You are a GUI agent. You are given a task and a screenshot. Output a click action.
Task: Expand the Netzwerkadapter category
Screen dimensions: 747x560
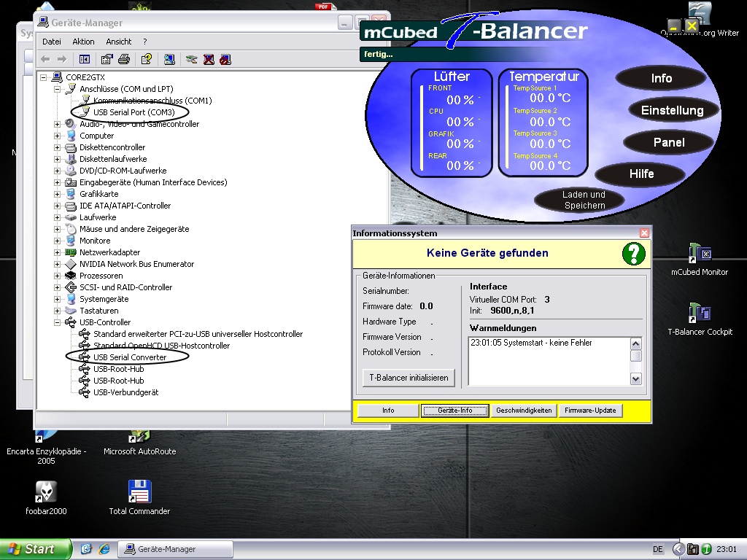[57, 252]
